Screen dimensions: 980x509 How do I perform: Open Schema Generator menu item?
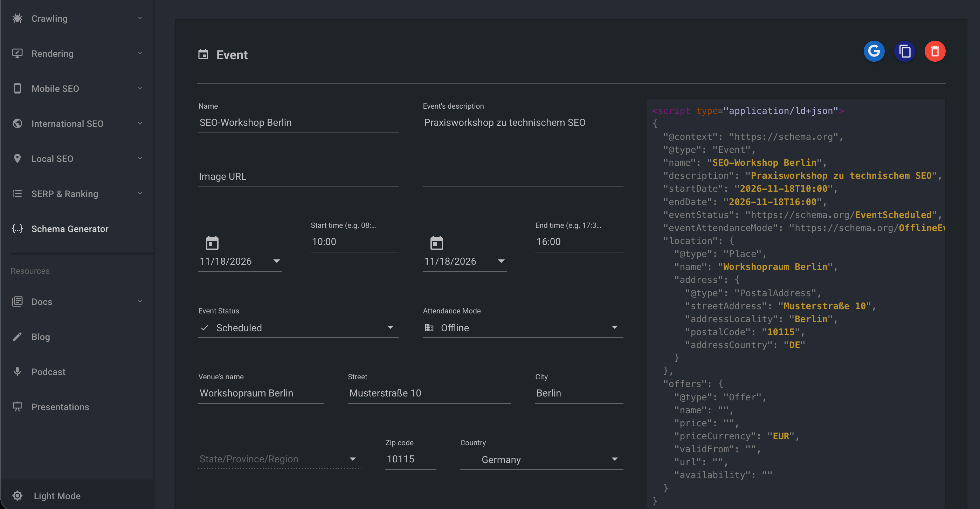[x=77, y=229]
